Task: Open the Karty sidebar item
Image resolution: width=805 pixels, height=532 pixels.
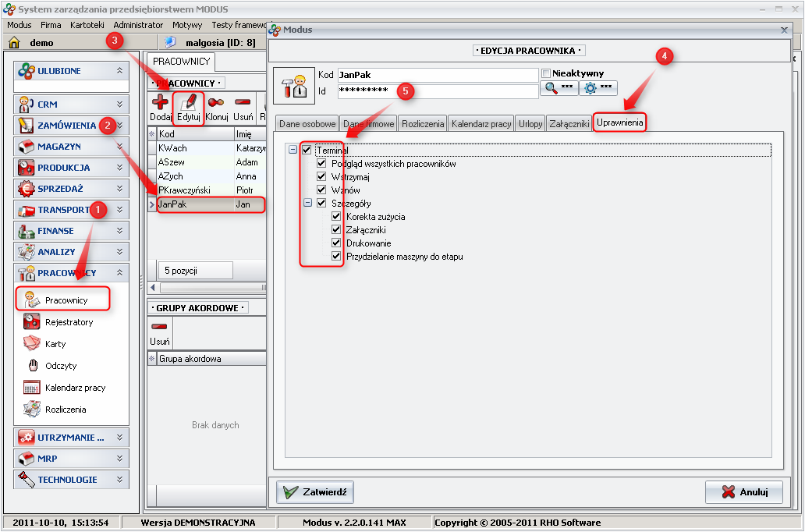Action: (55, 344)
